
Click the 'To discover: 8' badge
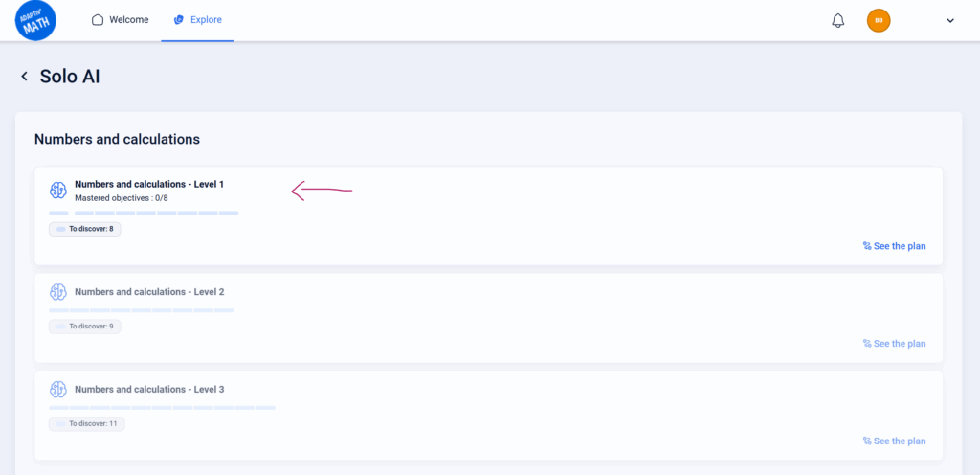click(85, 229)
